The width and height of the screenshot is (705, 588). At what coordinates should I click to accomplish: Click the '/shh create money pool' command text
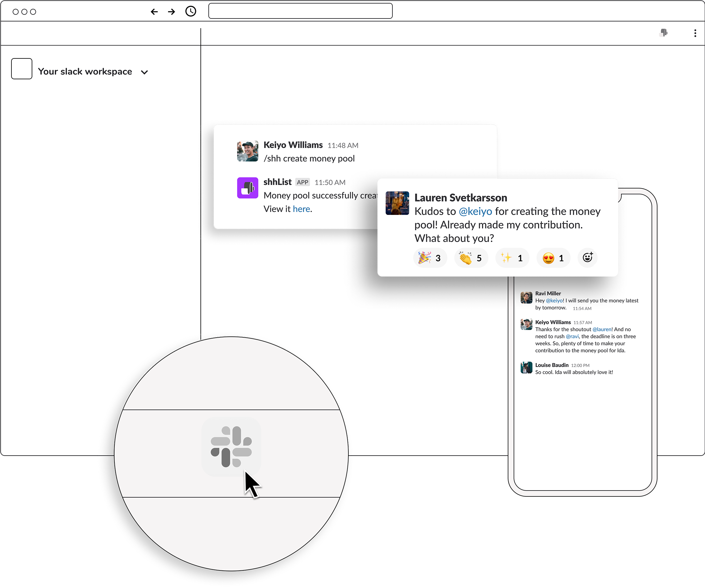point(309,159)
